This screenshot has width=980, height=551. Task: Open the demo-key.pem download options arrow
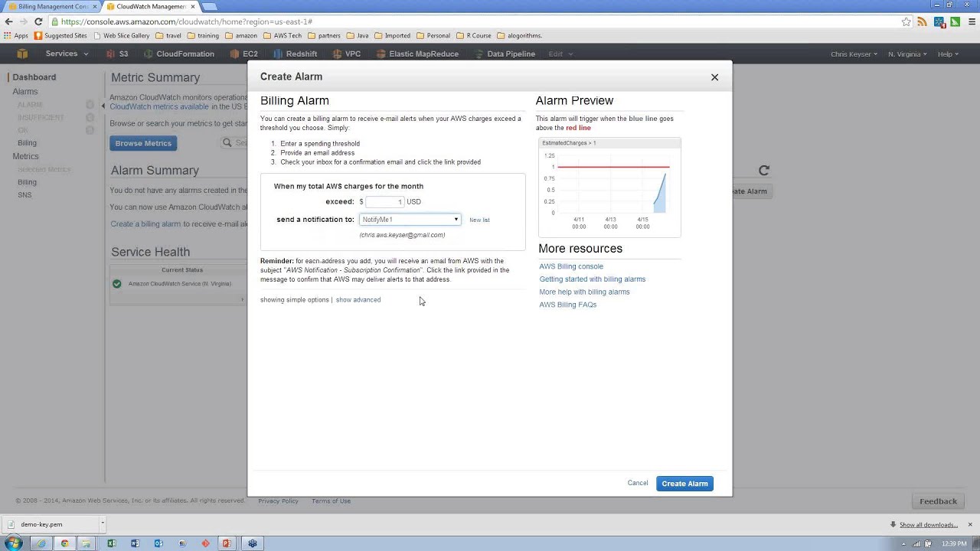[x=102, y=524]
